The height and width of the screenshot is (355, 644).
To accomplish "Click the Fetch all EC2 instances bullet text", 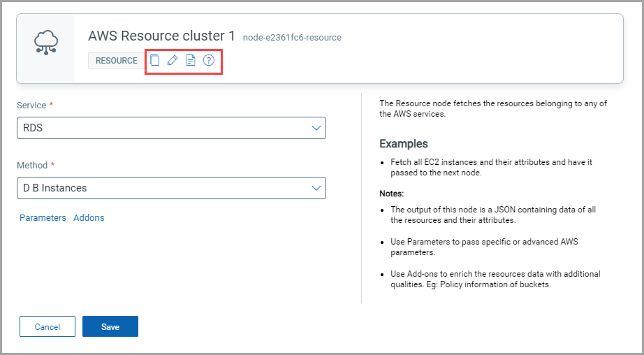I will (x=491, y=167).
